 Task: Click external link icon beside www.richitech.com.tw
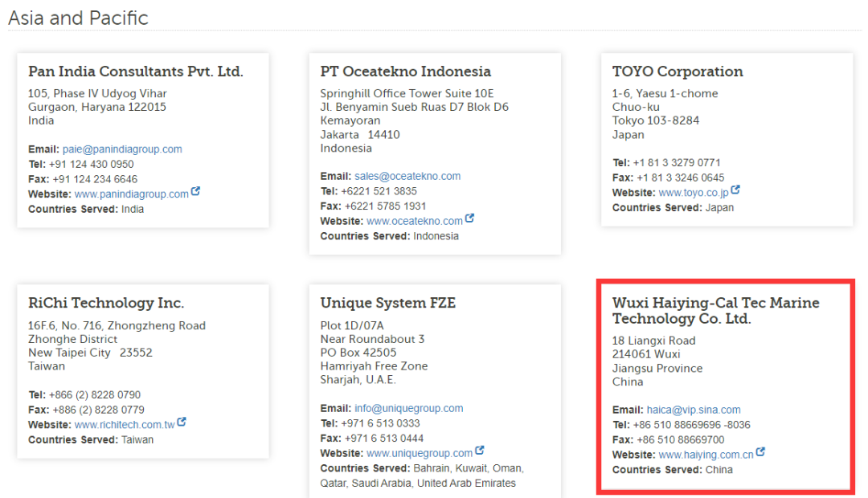click(182, 422)
